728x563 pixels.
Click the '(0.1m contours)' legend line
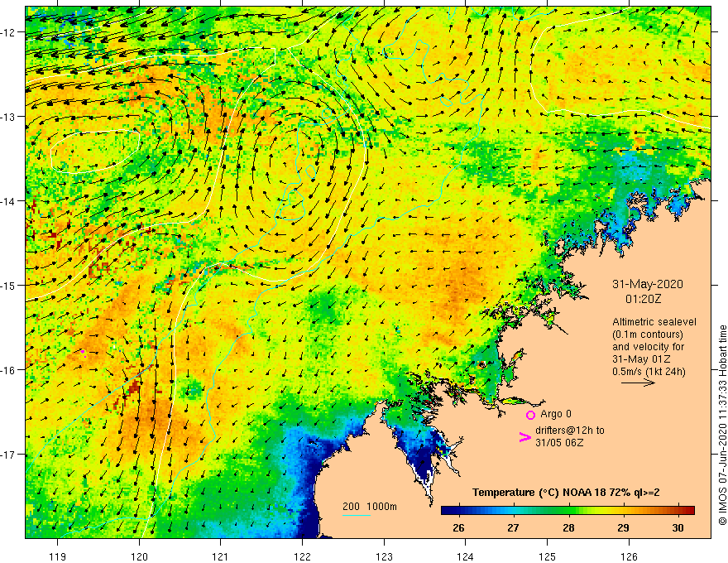(648, 334)
